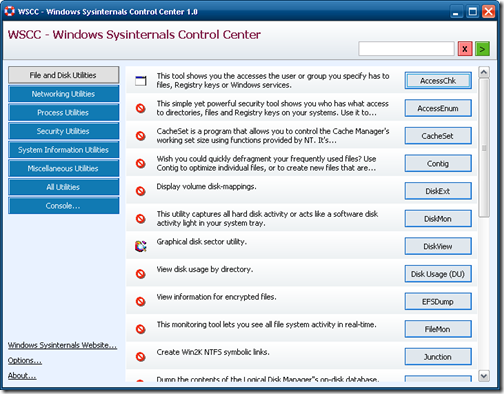Image resolution: width=504 pixels, height=394 pixels.
Task: Run the EFSDump tool
Action: (x=438, y=302)
